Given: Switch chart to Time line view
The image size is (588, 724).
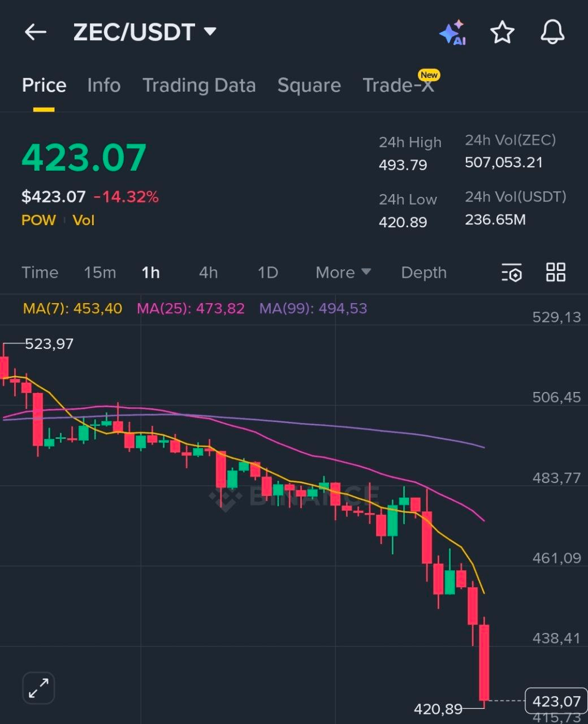Looking at the screenshot, I should pos(40,273).
